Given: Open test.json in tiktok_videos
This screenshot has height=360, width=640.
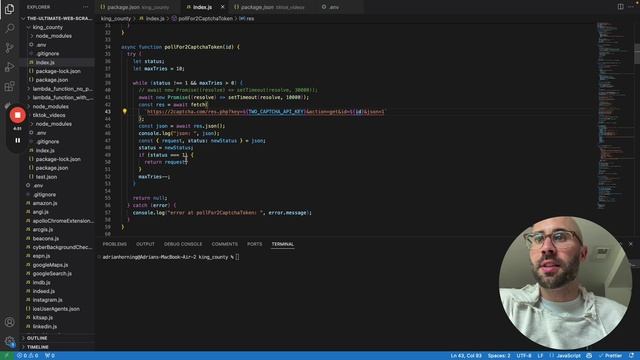Looking at the screenshot, I should (x=46, y=177).
